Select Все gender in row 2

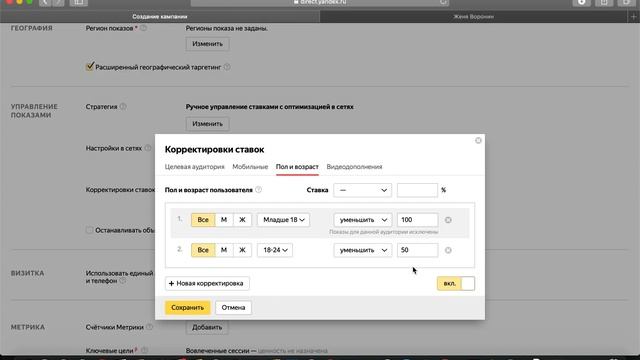click(x=203, y=250)
